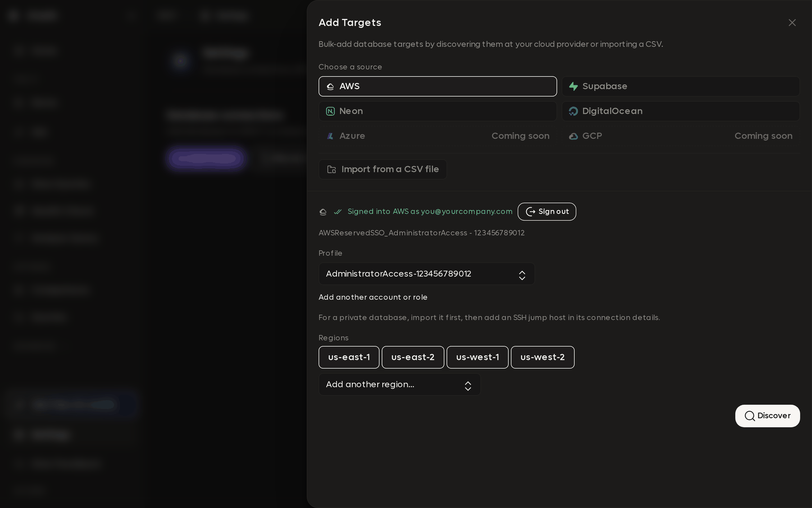Click the Coming soon label beside Azure
Screen dimensions: 812x508
[521, 136]
